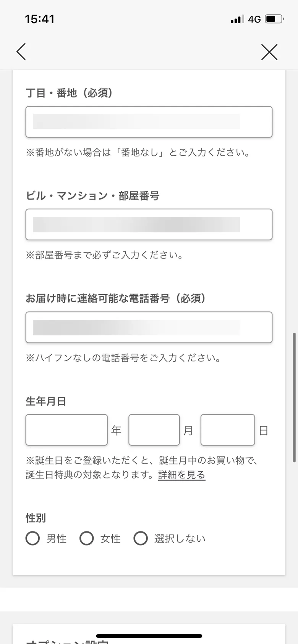
Task: Click the vertical scrollbar on right edge
Action: tap(294, 397)
